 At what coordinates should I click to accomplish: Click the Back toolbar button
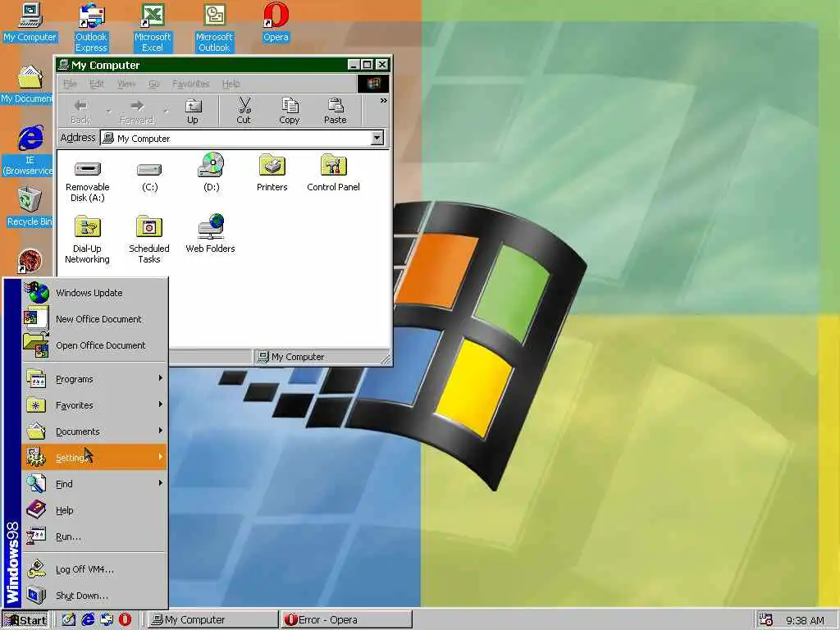pyautogui.click(x=81, y=112)
